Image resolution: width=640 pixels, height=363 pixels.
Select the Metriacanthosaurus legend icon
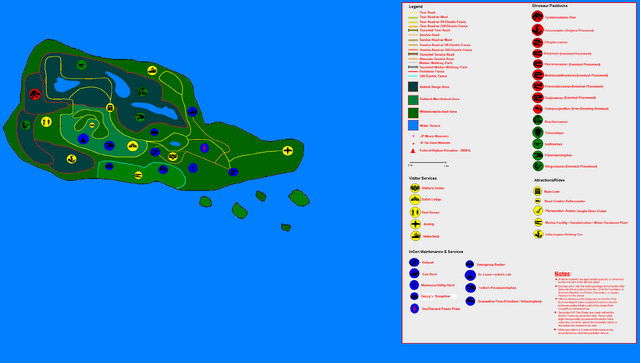[538, 75]
